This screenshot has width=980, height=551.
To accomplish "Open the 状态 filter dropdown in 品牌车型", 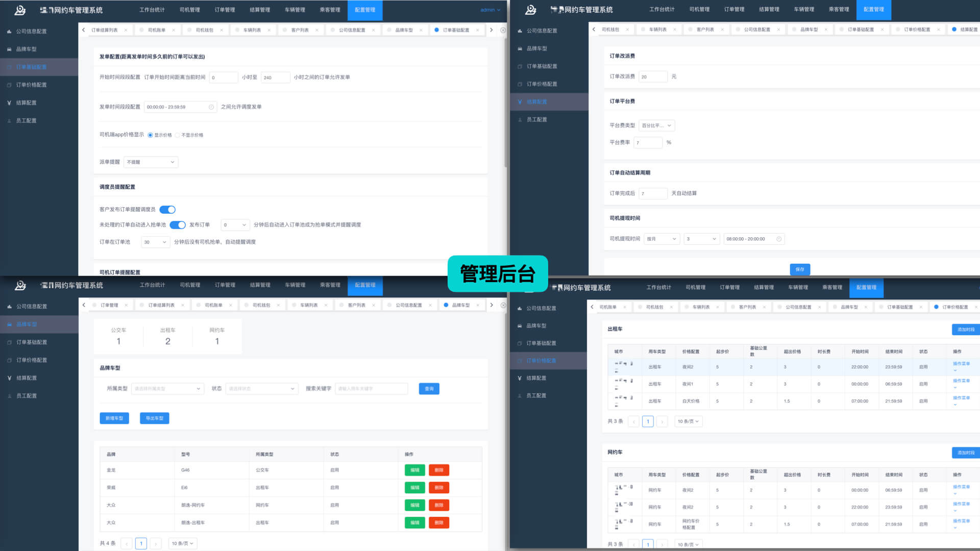I will pos(262,389).
